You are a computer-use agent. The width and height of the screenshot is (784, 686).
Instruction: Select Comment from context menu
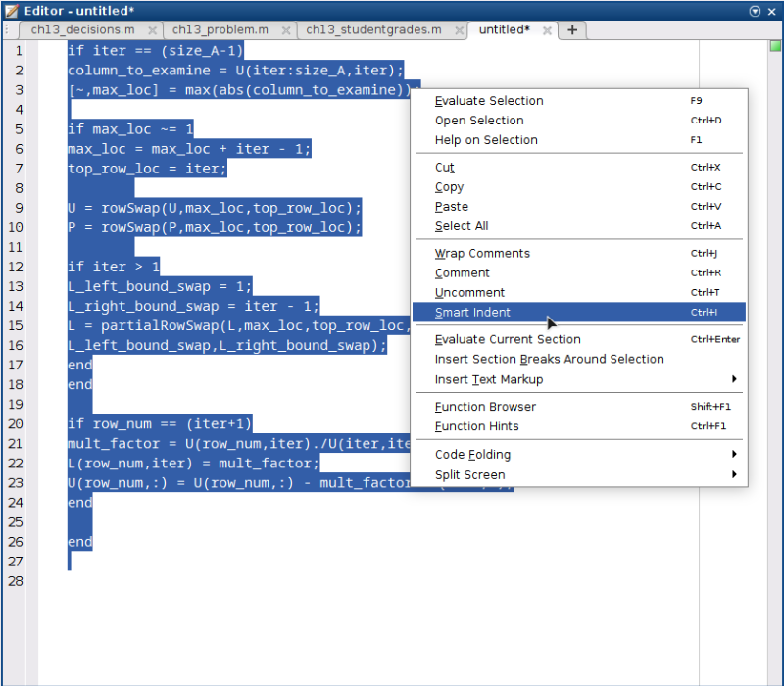click(x=579, y=273)
